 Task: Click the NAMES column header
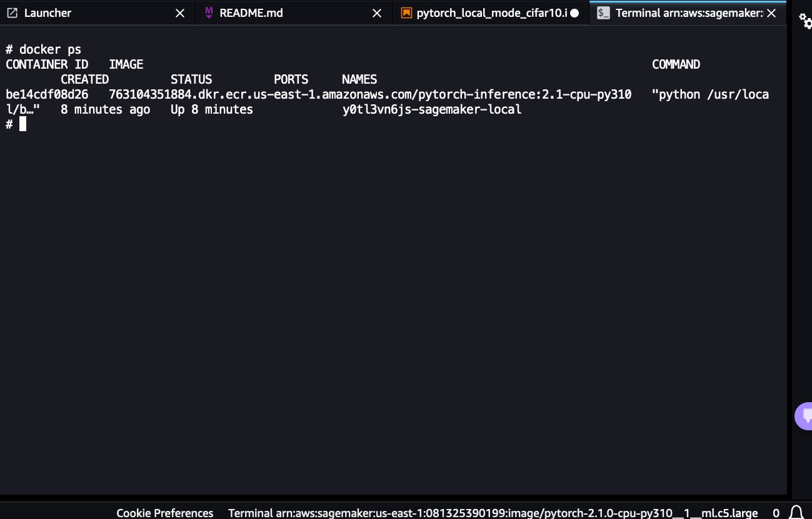(x=359, y=79)
